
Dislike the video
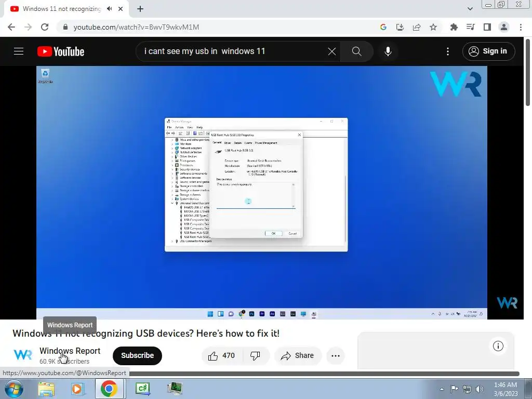(x=256, y=355)
